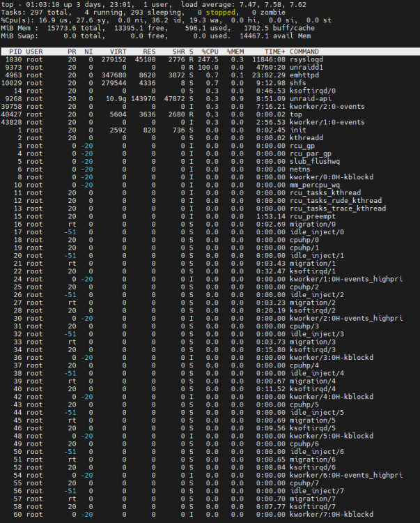Screen dimensions: 420x523
Task: Select the kworker/4:0H-kblockd entry
Action: tap(332, 397)
